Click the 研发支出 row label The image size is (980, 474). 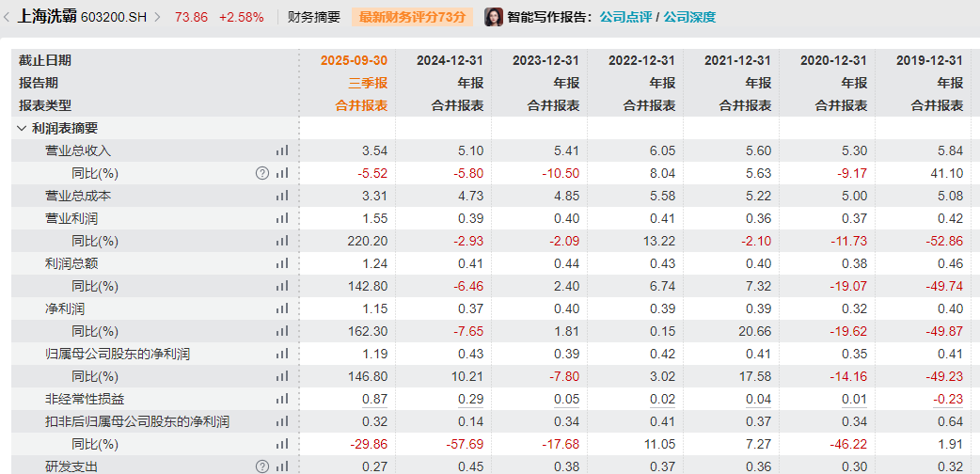click(x=71, y=466)
